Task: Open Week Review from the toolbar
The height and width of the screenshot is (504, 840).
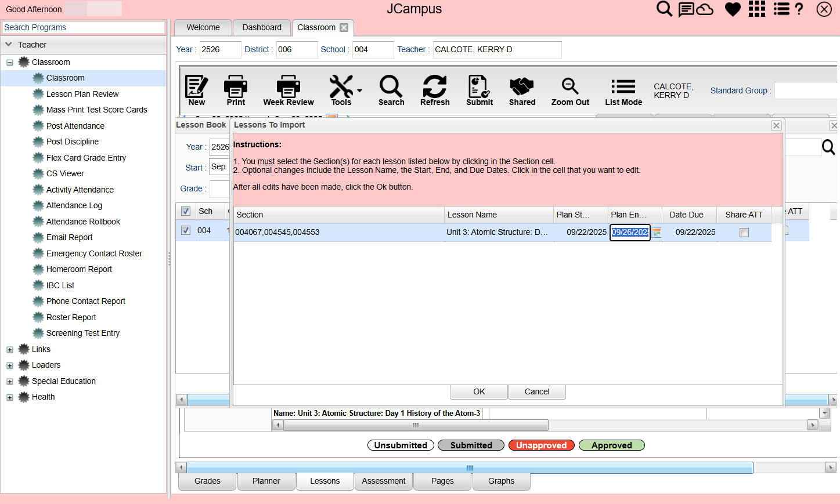Action: [x=289, y=90]
